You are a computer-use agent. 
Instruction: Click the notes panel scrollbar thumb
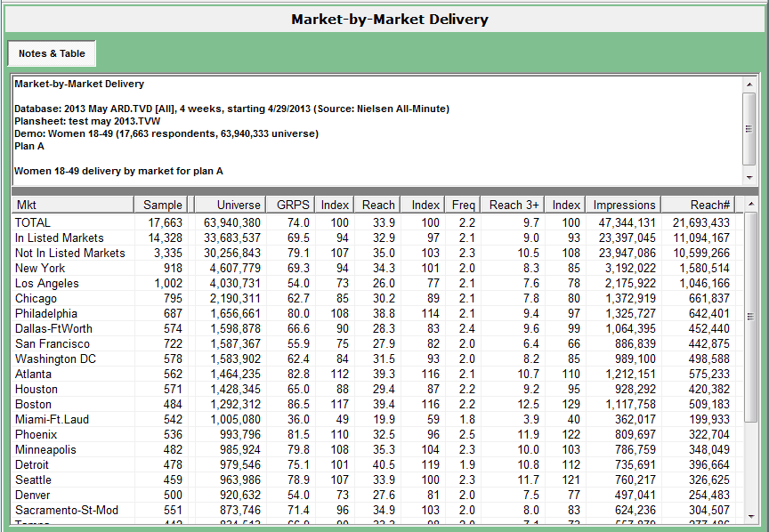(x=749, y=129)
